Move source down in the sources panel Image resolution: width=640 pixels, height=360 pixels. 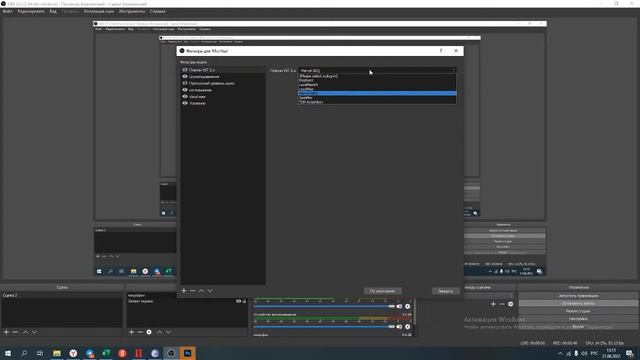[168, 332]
